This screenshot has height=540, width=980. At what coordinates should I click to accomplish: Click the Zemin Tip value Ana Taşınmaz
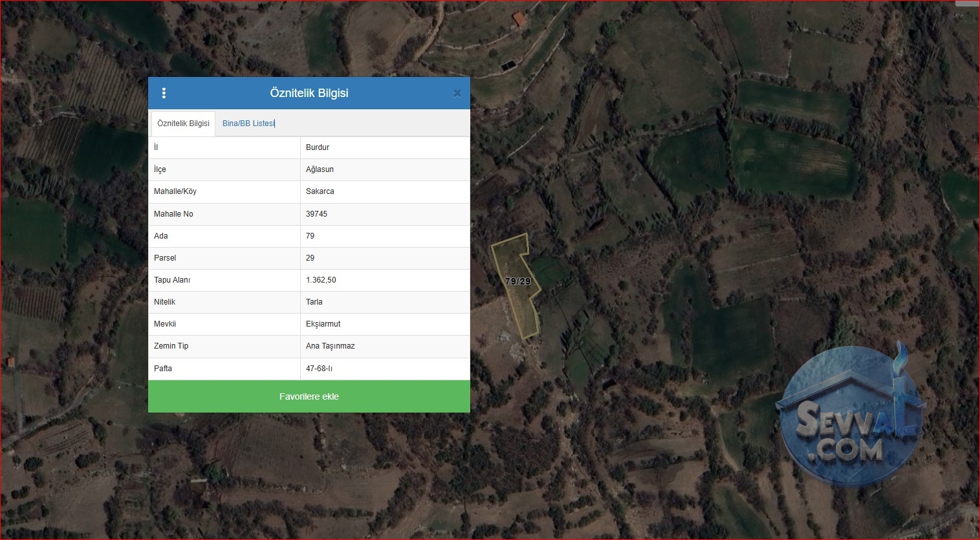(331, 346)
